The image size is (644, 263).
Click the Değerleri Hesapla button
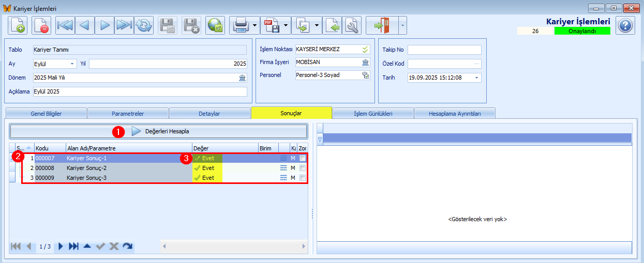[159, 131]
